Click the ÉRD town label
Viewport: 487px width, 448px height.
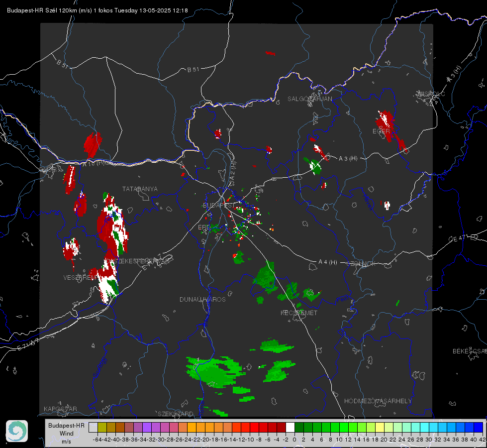203,227
